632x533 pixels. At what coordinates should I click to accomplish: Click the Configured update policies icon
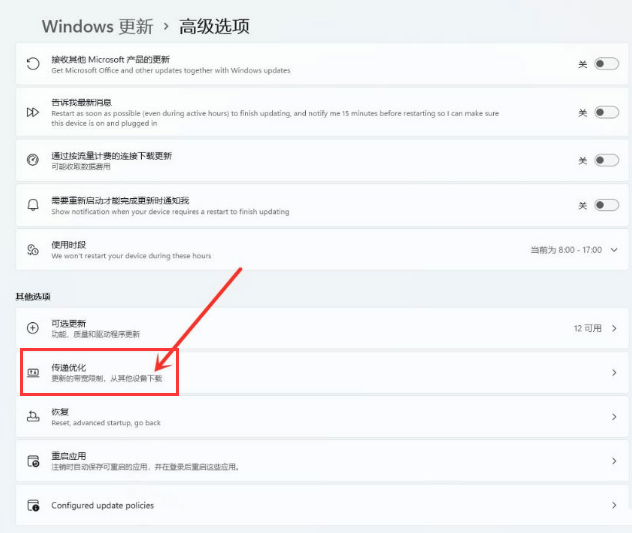tap(33, 505)
